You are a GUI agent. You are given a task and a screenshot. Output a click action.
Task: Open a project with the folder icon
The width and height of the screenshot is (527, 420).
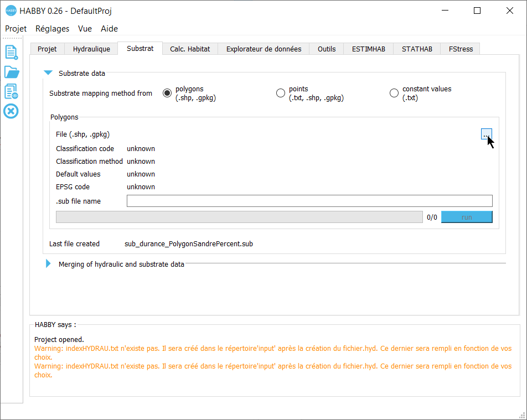tap(11, 72)
